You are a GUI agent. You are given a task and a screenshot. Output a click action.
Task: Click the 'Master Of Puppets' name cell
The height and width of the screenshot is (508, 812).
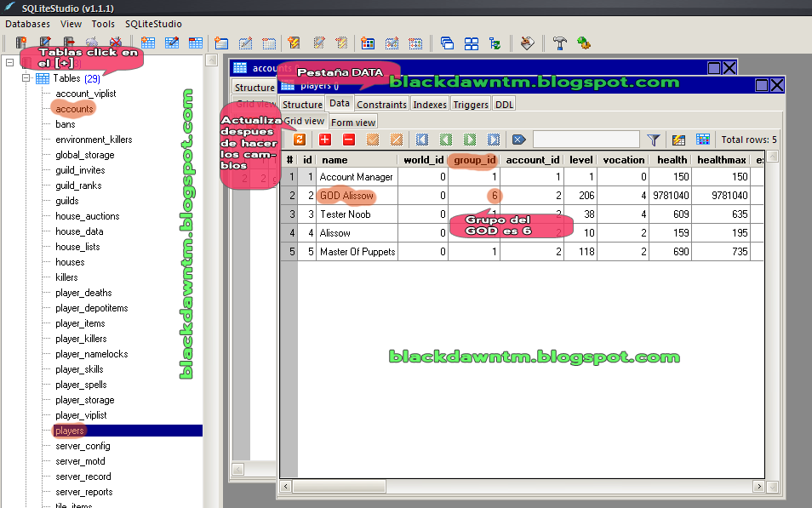pyautogui.click(x=357, y=252)
